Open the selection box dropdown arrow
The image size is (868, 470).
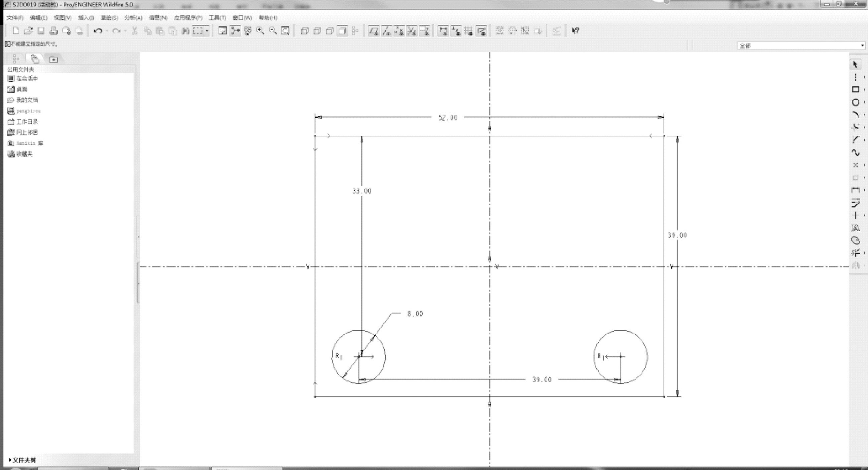pyautogui.click(x=207, y=31)
